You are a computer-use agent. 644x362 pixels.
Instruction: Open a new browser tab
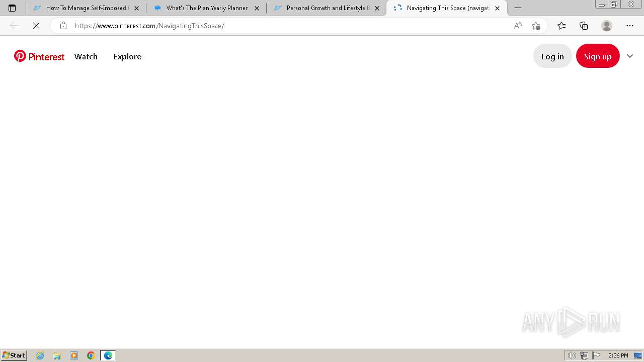[x=518, y=8]
